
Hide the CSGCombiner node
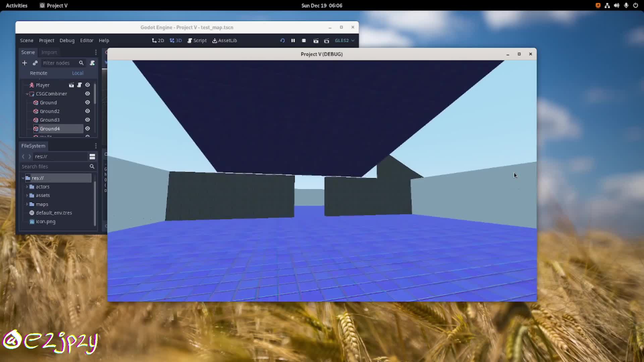pyautogui.click(x=87, y=94)
